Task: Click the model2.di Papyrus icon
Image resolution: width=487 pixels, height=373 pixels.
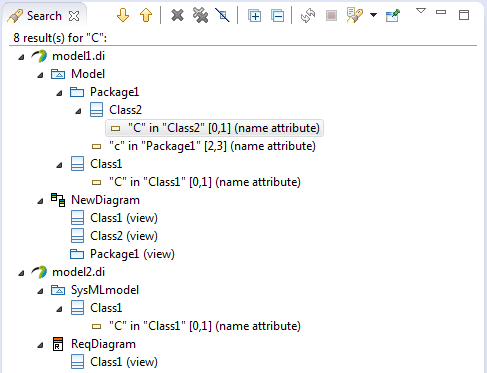Action: (x=39, y=272)
